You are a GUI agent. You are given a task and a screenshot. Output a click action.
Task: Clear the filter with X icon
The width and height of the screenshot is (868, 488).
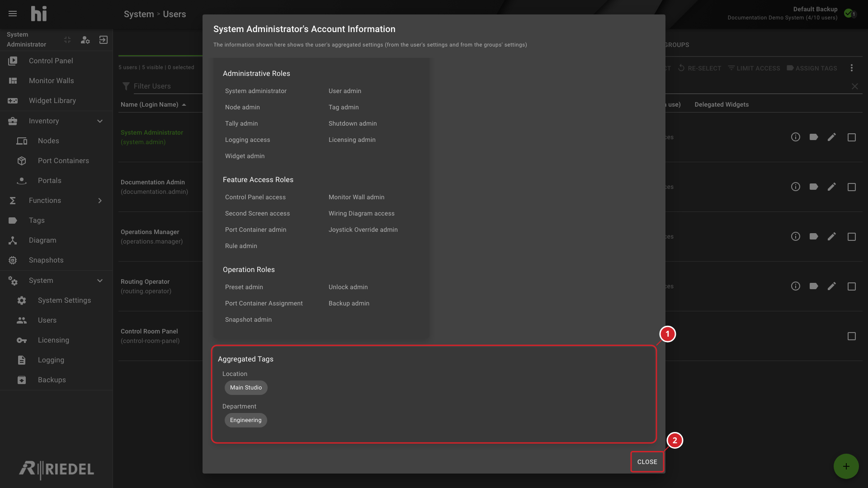point(855,86)
